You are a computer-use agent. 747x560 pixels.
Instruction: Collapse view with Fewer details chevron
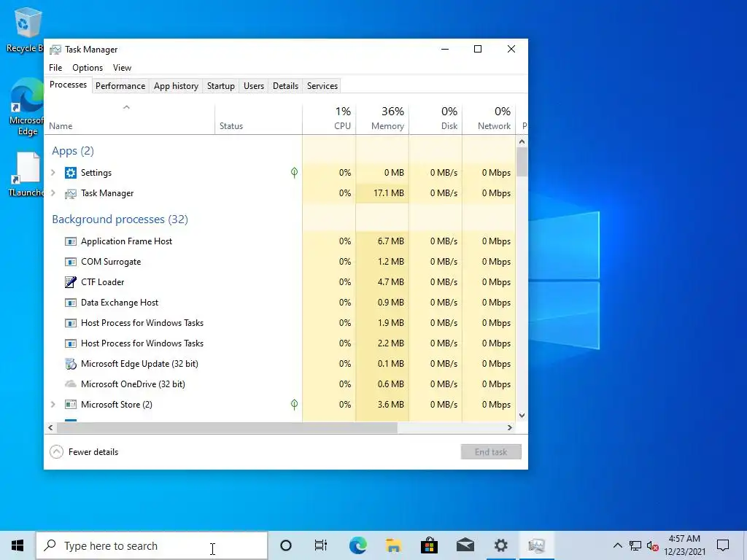(56, 452)
